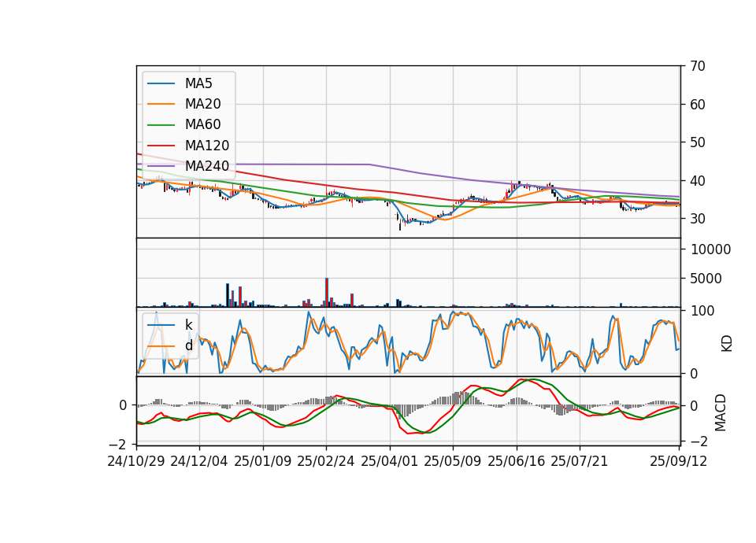Click the 25/09/12 date axis label
Viewport: 756px width, 543px height.
[678, 461]
